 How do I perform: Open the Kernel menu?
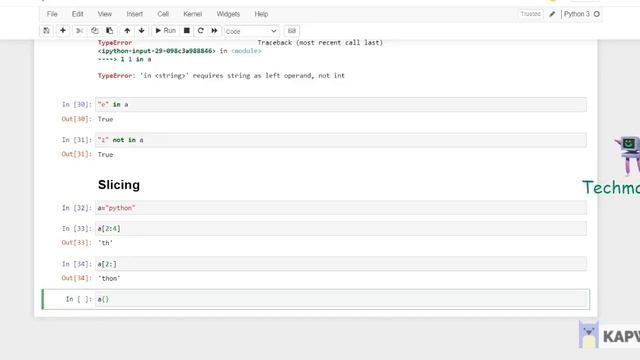coord(193,14)
